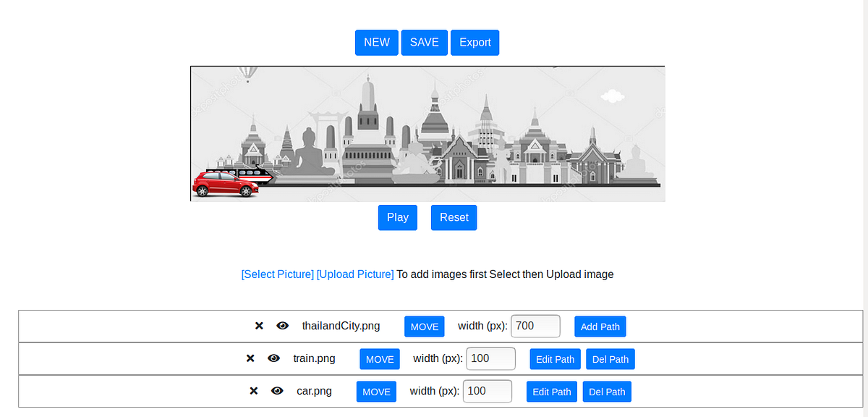Screen dimensions: 868x417
Task: Toggle visibility of train.png
Action: pos(273,358)
